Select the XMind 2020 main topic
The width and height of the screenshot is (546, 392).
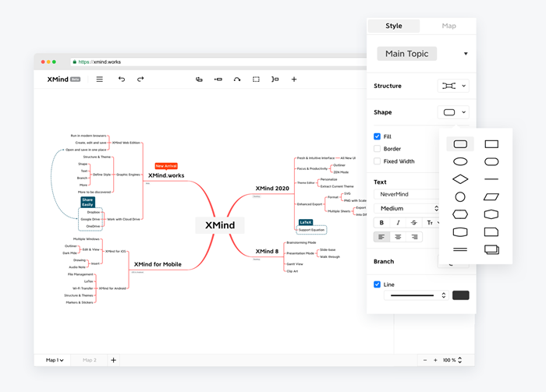click(x=272, y=188)
